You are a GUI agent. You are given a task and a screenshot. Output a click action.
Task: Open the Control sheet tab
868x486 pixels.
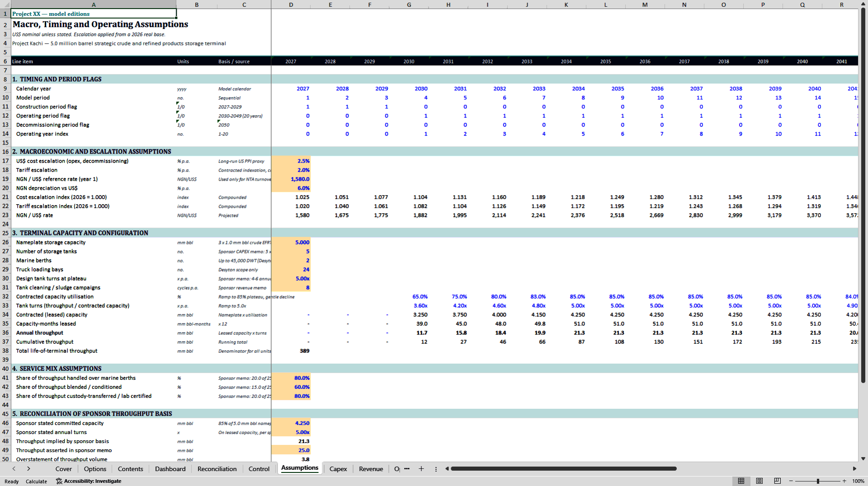tap(259, 469)
